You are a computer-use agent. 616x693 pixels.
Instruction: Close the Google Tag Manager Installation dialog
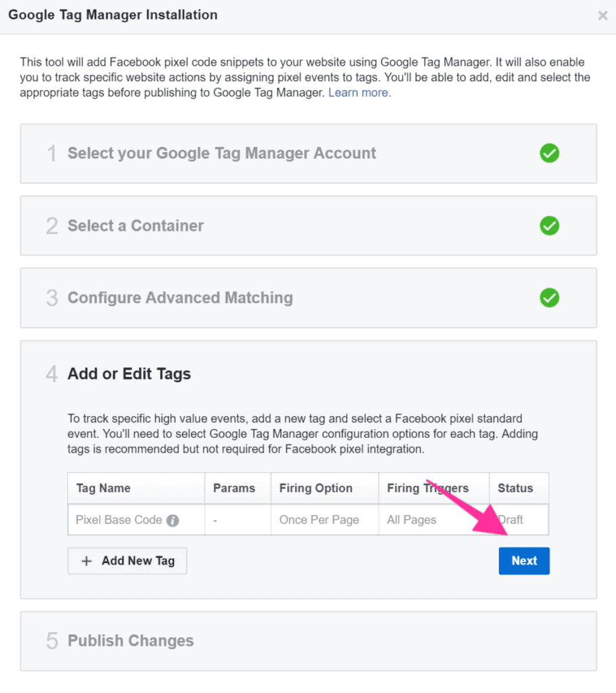pyautogui.click(x=602, y=16)
